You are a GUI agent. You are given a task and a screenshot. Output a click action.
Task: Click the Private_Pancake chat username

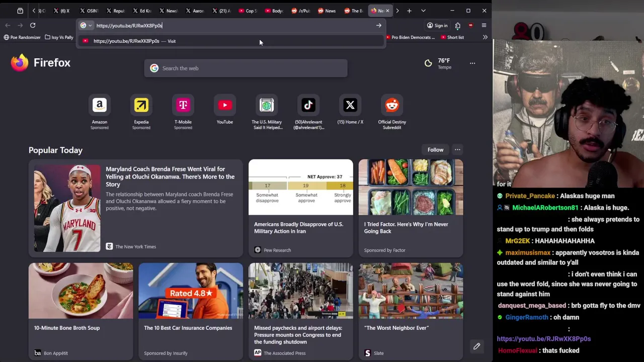pos(530,196)
